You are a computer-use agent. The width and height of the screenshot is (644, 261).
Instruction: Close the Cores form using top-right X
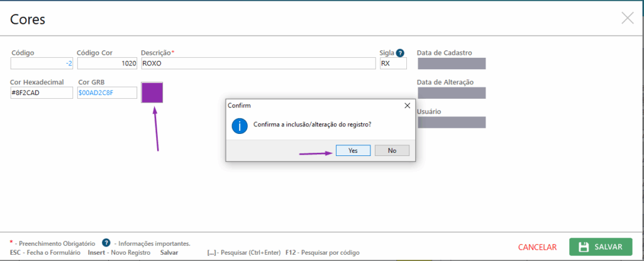coord(627,18)
